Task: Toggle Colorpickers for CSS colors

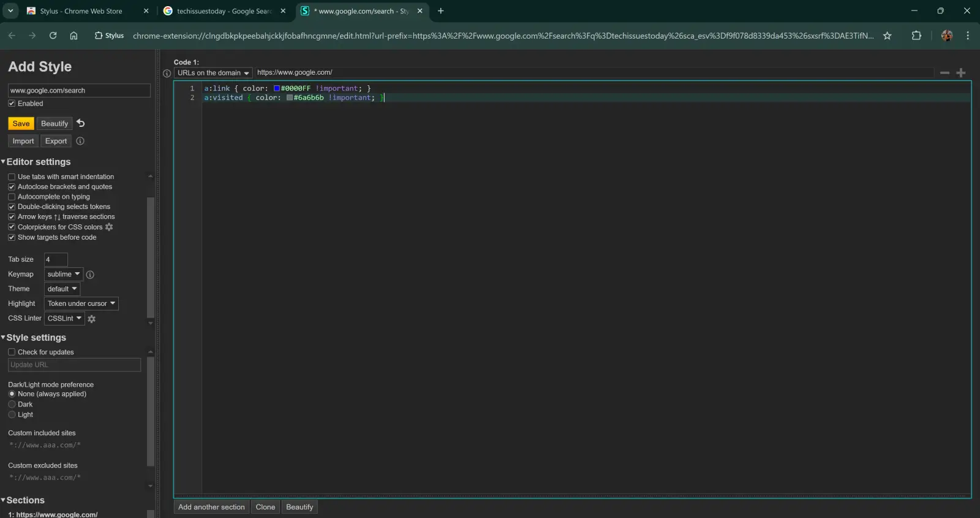Action: coord(12,227)
